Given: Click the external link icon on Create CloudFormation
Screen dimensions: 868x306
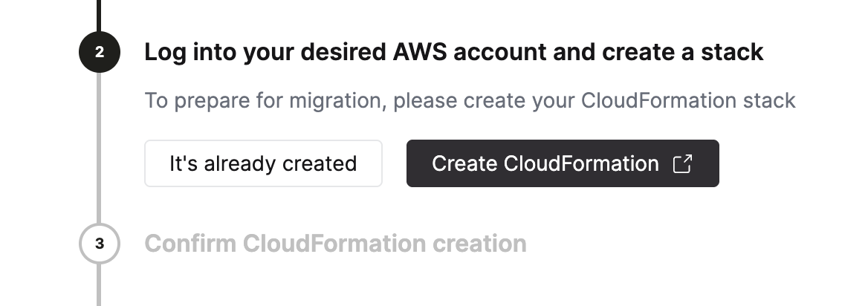Looking at the screenshot, I should click(682, 163).
